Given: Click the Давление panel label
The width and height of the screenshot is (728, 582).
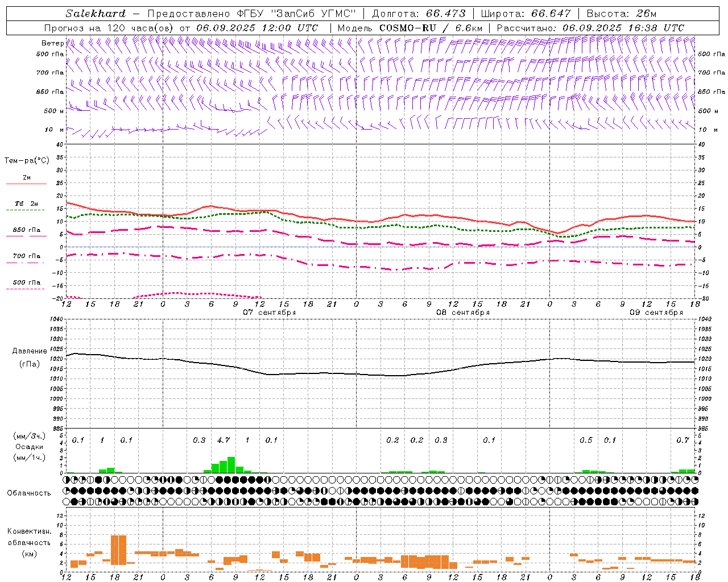Looking at the screenshot, I should [30, 351].
